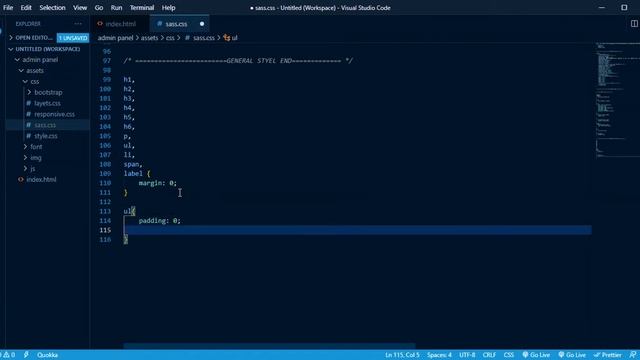Open the Run menu
The height and width of the screenshot is (360, 640).
pyautogui.click(x=116, y=8)
